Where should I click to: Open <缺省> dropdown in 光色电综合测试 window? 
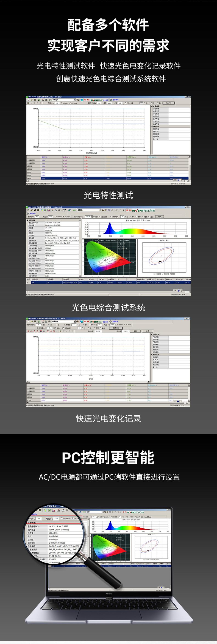pos(89,210)
